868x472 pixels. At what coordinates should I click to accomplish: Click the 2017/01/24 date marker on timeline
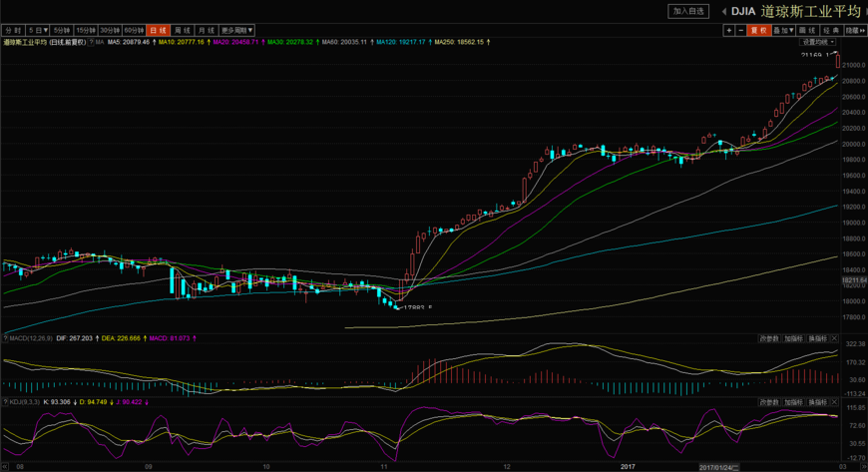pyautogui.click(x=718, y=468)
